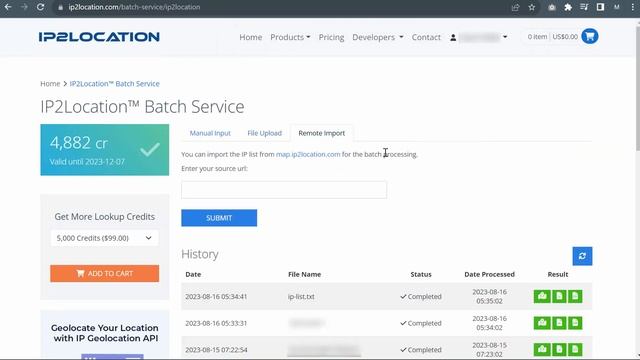
Task: Expand the Developers dropdown menu
Action: 378,37
